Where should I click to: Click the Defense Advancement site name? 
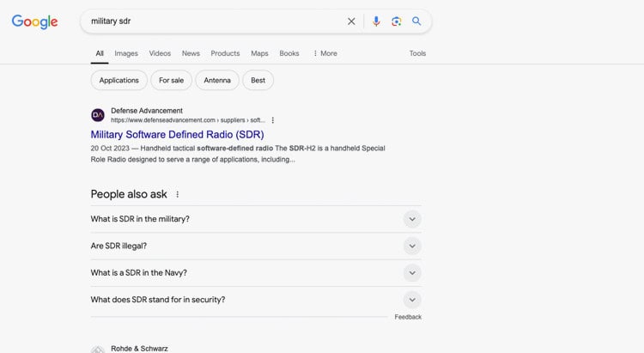147,111
